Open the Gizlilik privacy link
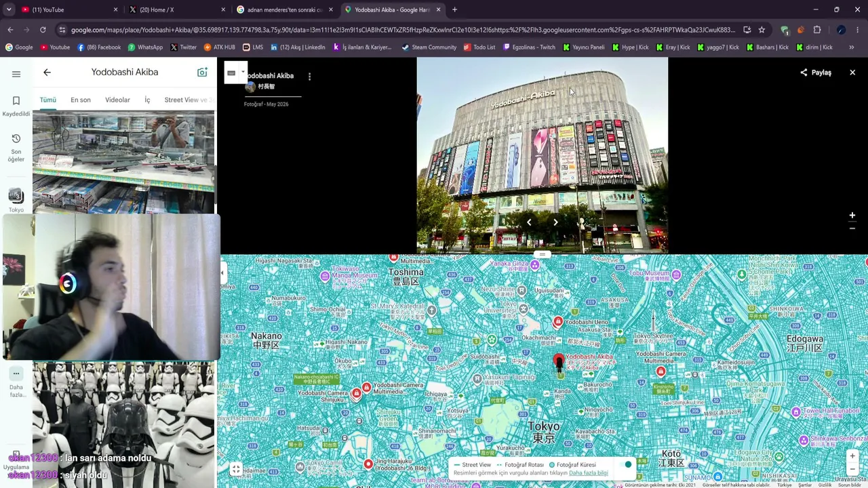This screenshot has width=868, height=488. coord(825,485)
